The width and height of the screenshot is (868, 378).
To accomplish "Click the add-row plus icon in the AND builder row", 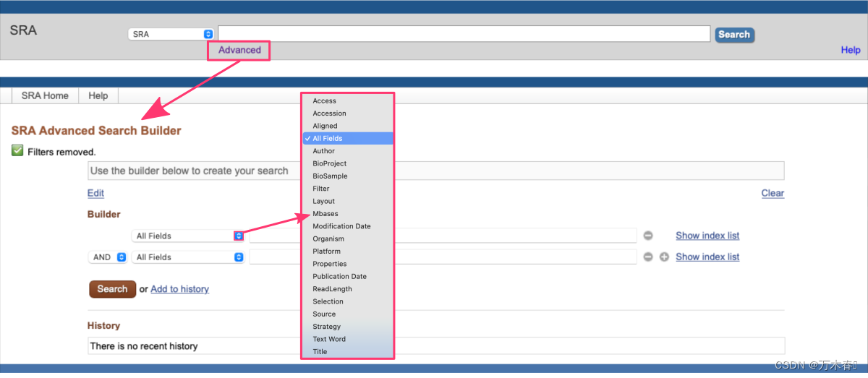I will pyautogui.click(x=664, y=257).
